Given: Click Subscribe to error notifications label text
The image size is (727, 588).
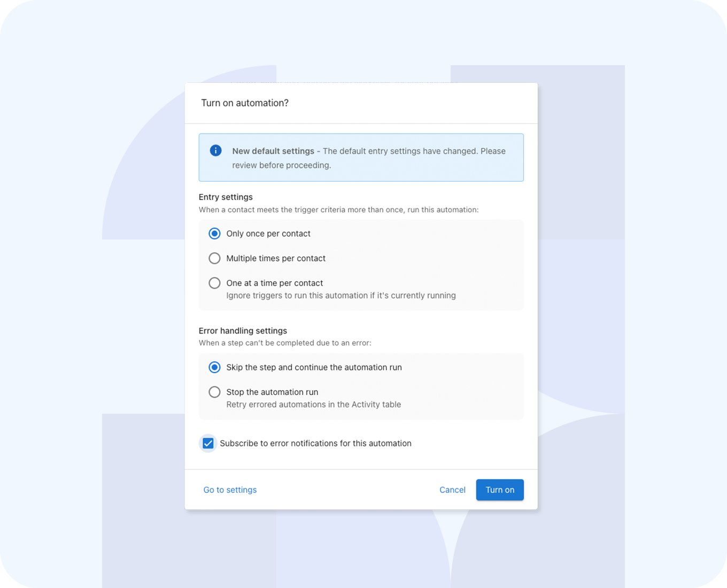Looking at the screenshot, I should (315, 443).
